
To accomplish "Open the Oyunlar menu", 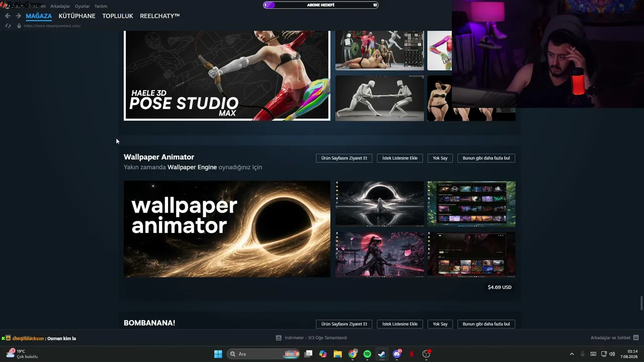I will [82, 6].
